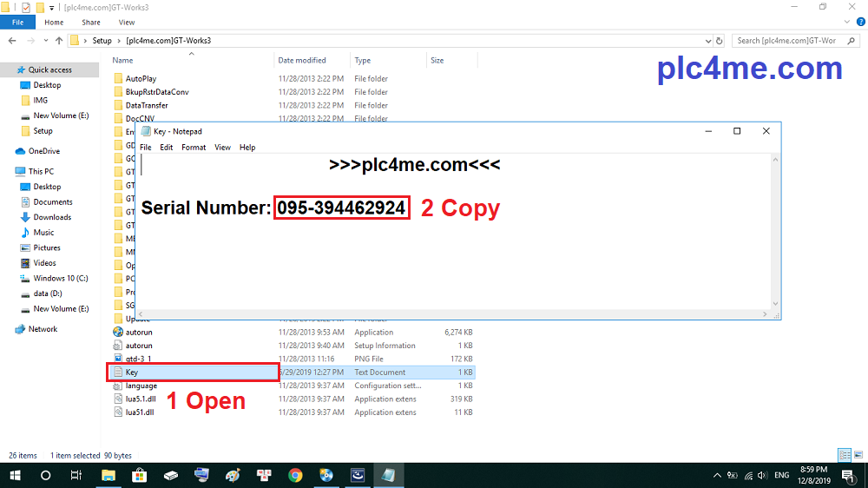The image size is (868, 488).
Task: Open the Explorer Share tab
Action: pyautogui.click(x=91, y=23)
